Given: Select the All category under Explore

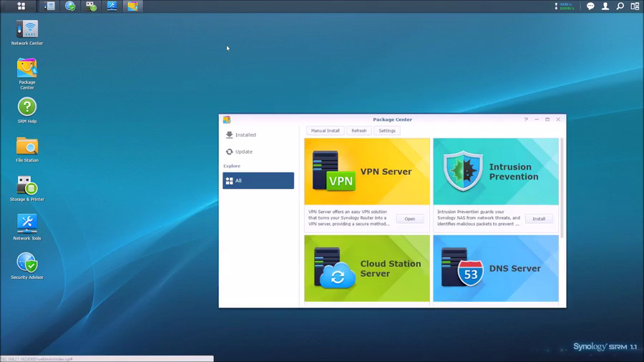Looking at the screenshot, I should coord(258,181).
